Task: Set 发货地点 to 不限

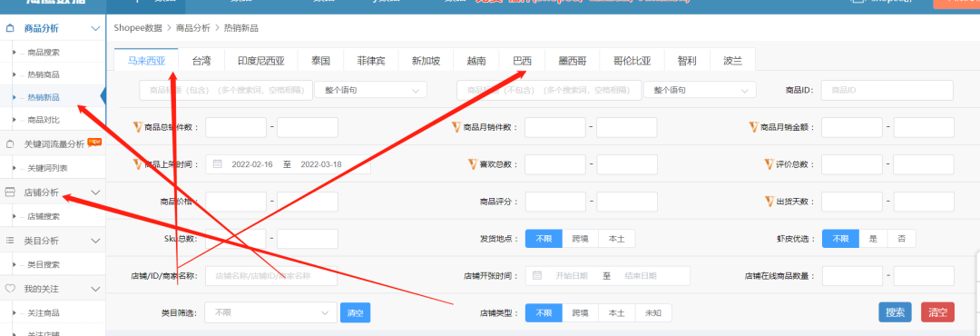Action: coord(544,239)
